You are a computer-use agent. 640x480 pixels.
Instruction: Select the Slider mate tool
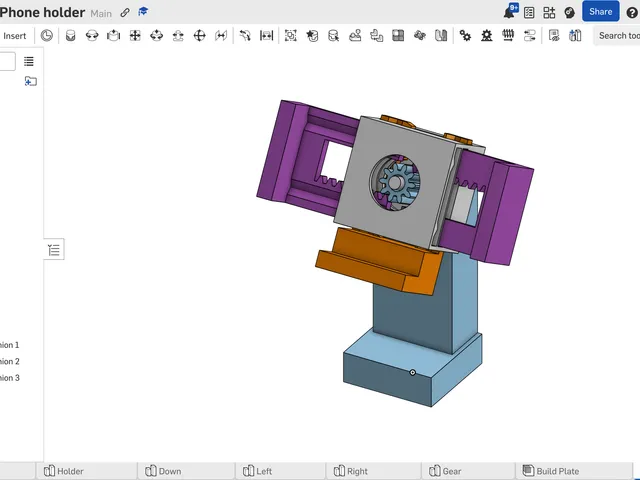coord(113,36)
